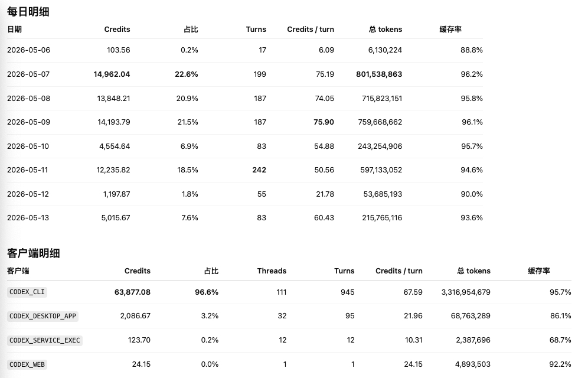
Task: Select CODEX_CLI share value 96.6%
Action: 207,292
